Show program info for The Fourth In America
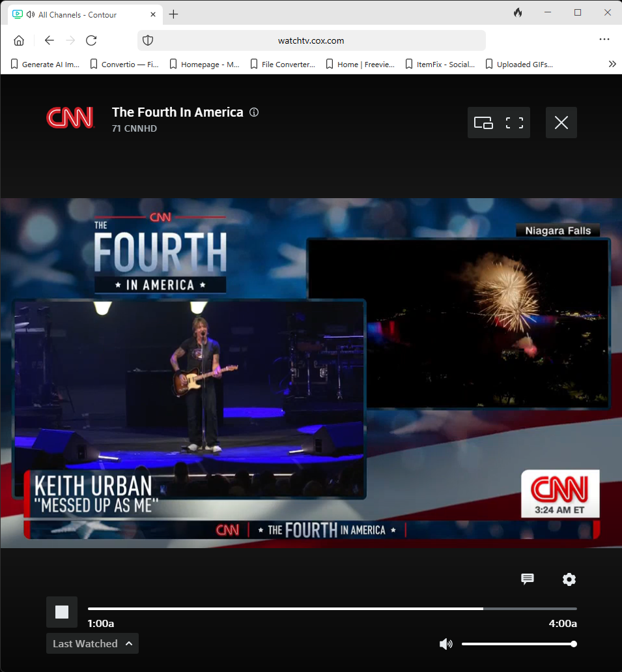This screenshot has width=622, height=672. pyautogui.click(x=254, y=112)
